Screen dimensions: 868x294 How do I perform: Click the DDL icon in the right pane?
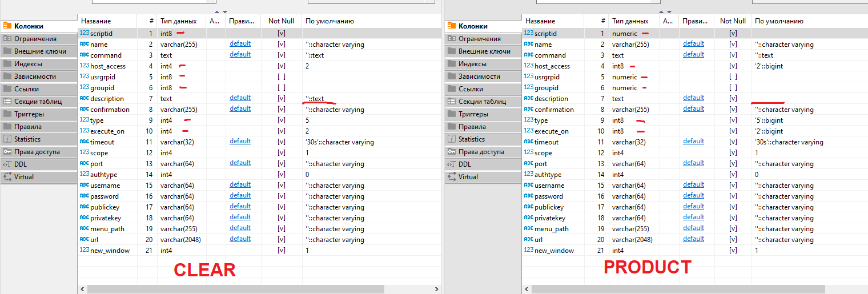pos(452,164)
